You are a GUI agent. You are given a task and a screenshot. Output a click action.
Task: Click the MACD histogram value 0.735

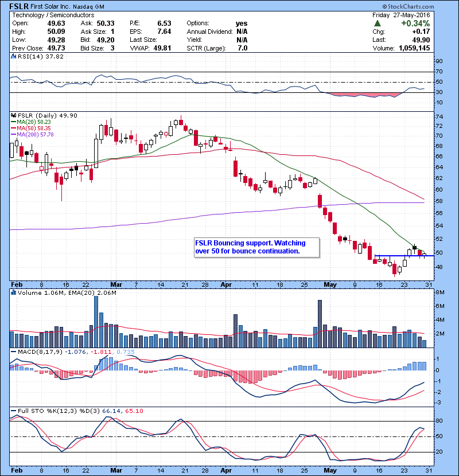(x=125, y=352)
